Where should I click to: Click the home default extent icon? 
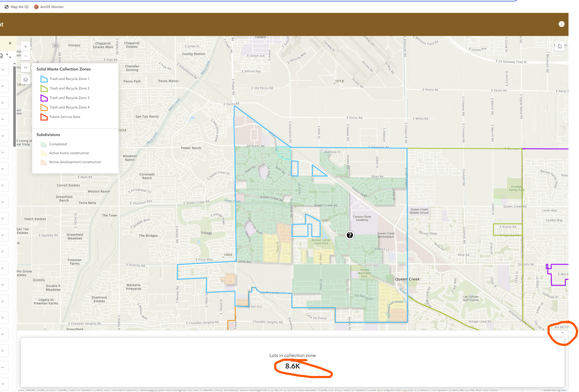pyautogui.click(x=559, y=46)
